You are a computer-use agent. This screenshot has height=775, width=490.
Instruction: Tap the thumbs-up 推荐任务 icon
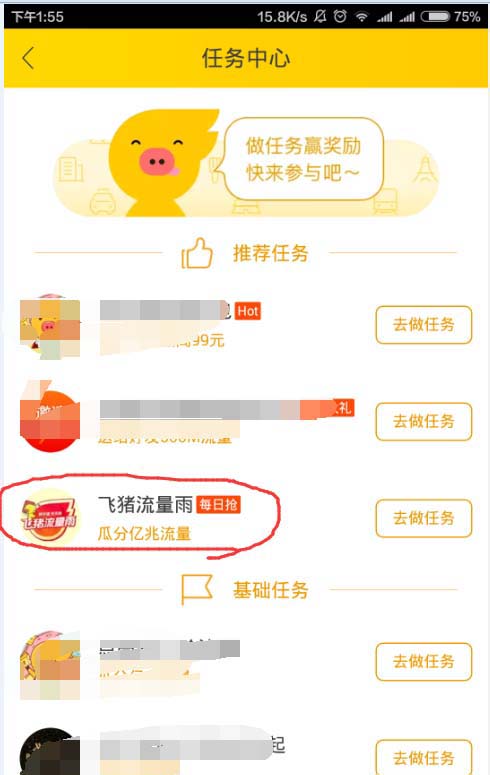(x=197, y=253)
